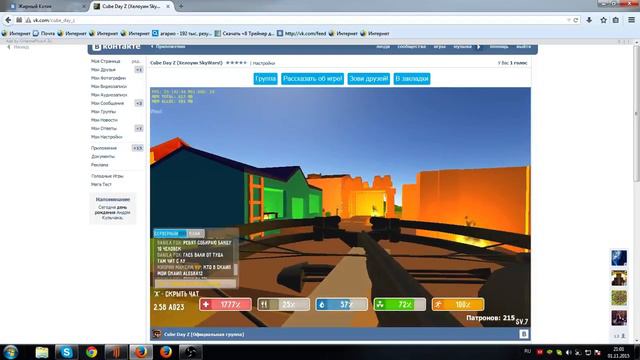640x360 pixels.
Task: Open the Firefox downloads arrow
Action: coord(589,20)
